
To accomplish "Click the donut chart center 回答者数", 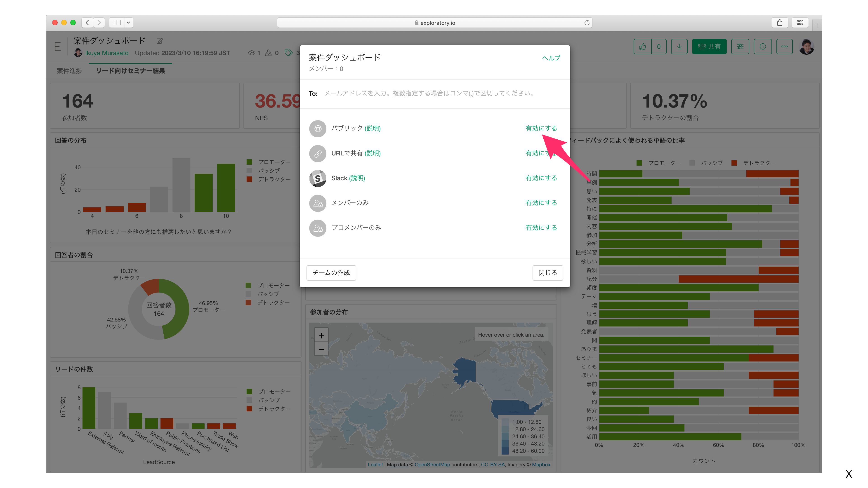I will [x=159, y=309].
